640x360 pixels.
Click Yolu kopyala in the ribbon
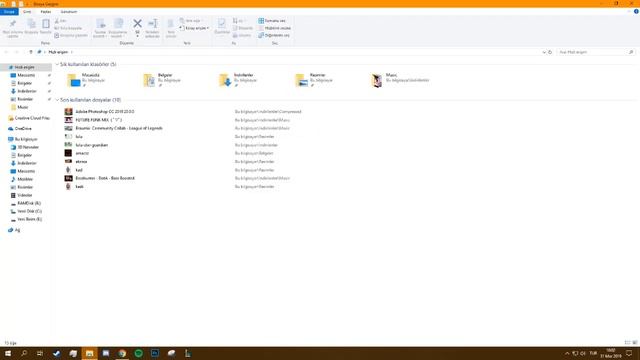point(68,28)
